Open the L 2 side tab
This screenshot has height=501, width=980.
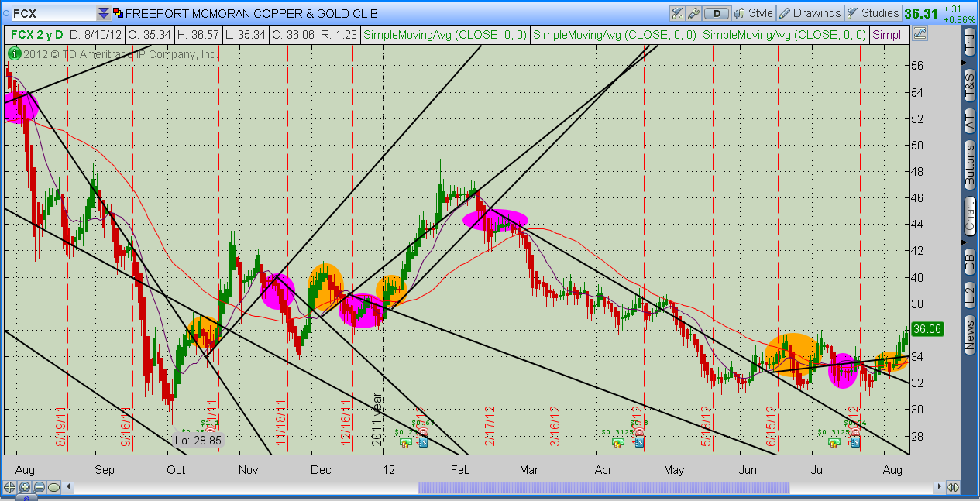969,294
